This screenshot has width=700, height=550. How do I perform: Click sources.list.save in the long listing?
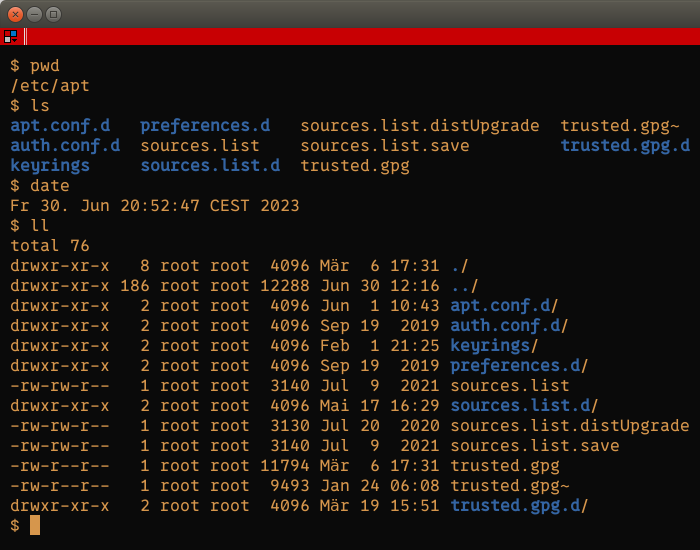point(535,446)
